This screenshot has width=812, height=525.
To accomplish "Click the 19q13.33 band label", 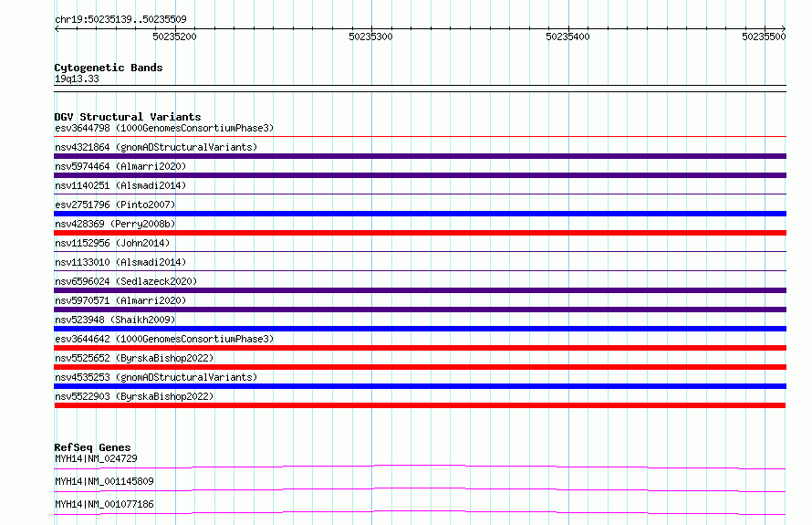I will (x=77, y=79).
